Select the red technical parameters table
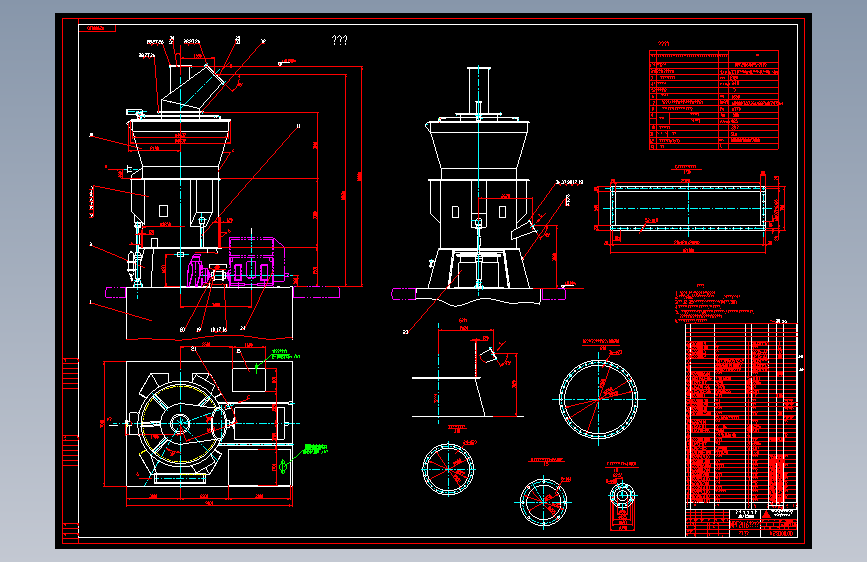Viewport: 867px width, 562px height. pyautogui.click(x=714, y=100)
